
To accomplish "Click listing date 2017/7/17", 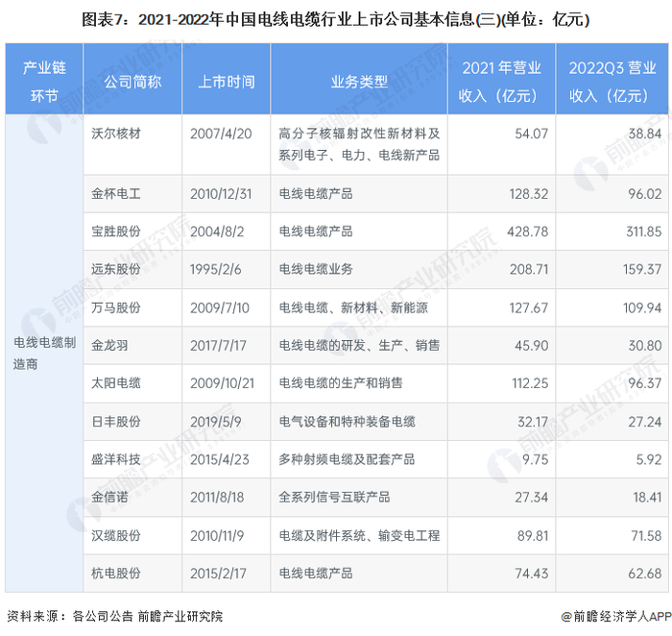I will click(x=218, y=345).
